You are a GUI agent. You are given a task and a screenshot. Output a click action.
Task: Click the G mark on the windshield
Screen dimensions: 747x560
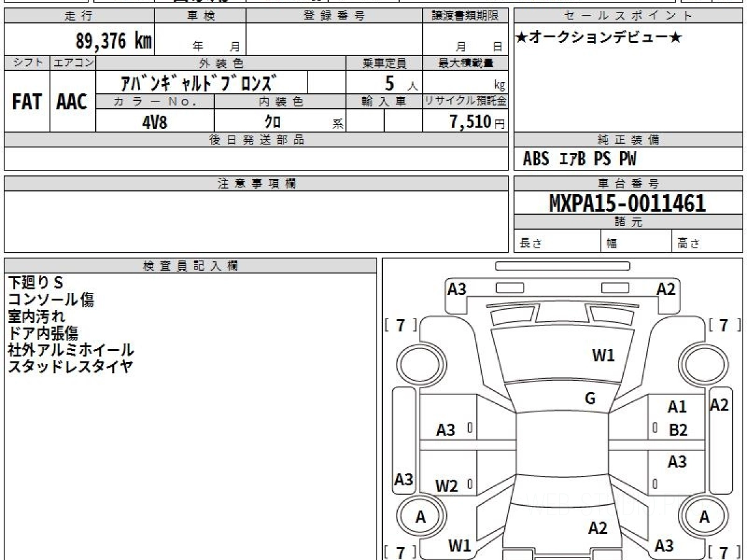point(590,399)
